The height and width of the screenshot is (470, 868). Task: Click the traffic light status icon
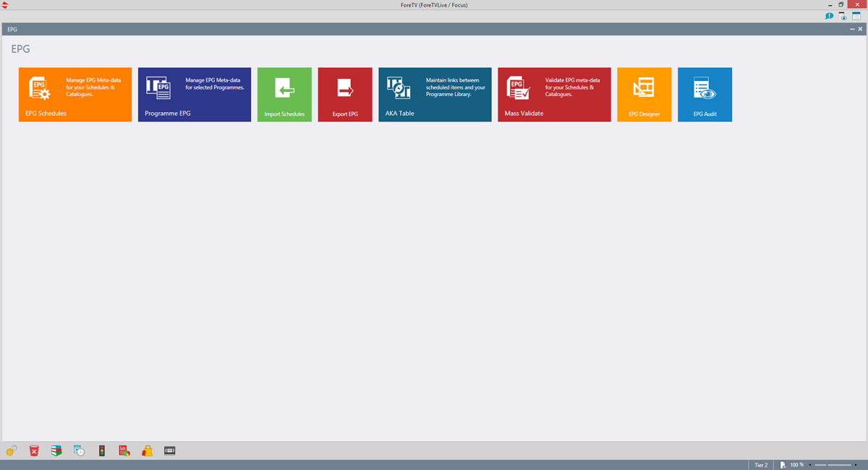102,450
